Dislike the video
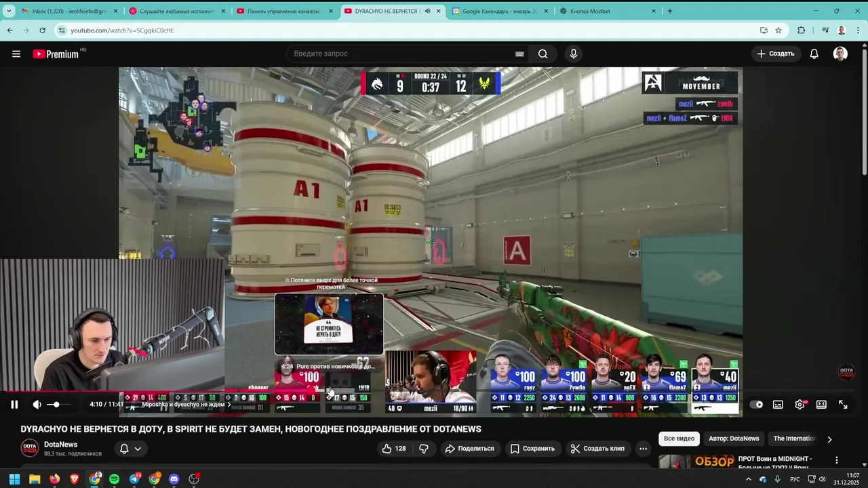The image size is (868, 488). pos(424,449)
